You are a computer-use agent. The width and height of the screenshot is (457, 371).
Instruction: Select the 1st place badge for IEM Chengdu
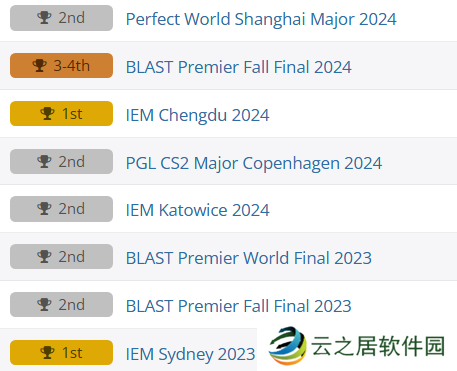click(x=61, y=114)
